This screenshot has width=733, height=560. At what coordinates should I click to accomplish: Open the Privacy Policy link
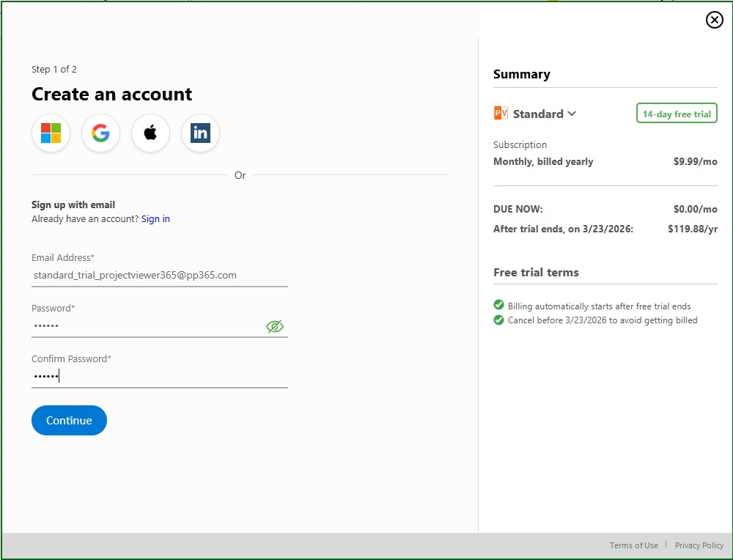[699, 545]
